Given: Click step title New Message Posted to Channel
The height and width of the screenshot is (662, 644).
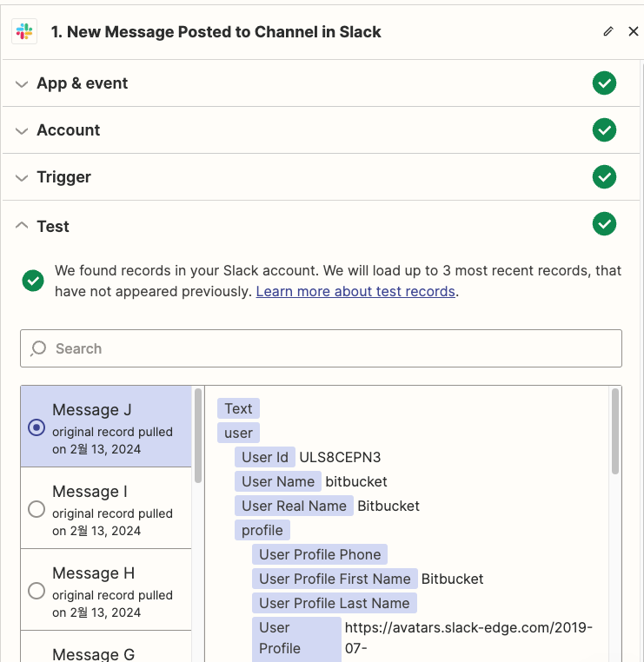Looking at the screenshot, I should [x=216, y=31].
